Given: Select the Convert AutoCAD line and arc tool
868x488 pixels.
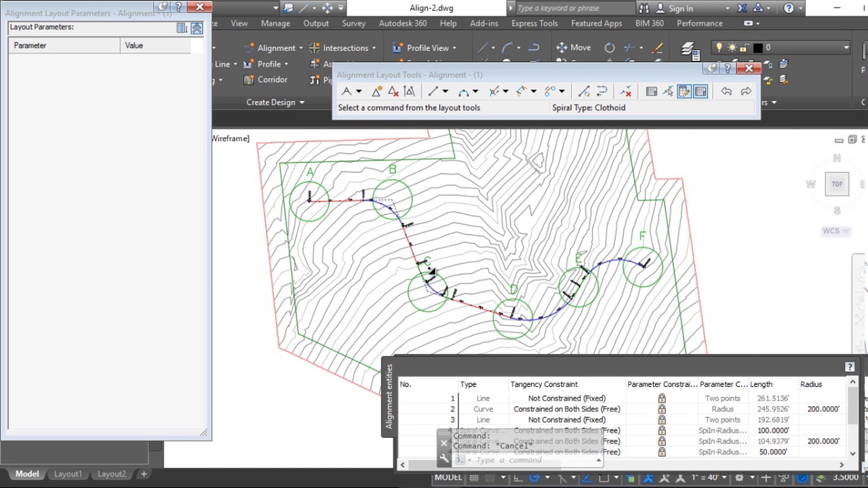Looking at the screenshot, I should point(584,91).
